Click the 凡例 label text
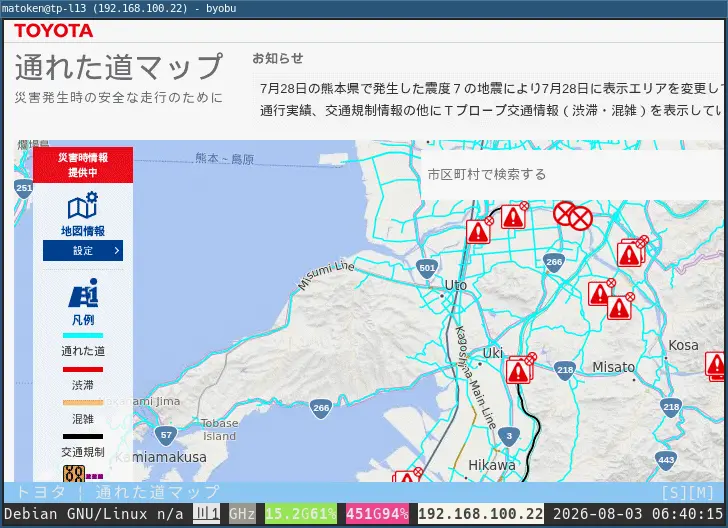The width and height of the screenshot is (728, 528). tap(83, 320)
